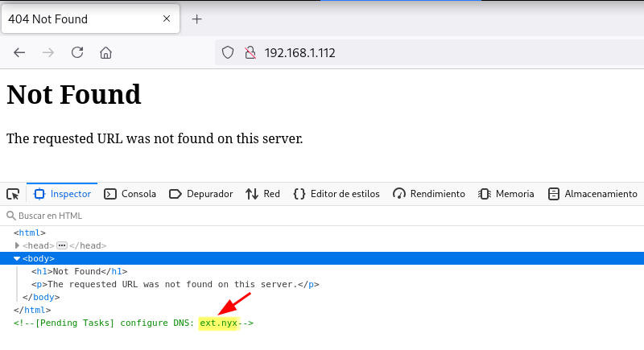This screenshot has width=644, height=350.
Task: Open the Depurador tab
Action: 201,194
